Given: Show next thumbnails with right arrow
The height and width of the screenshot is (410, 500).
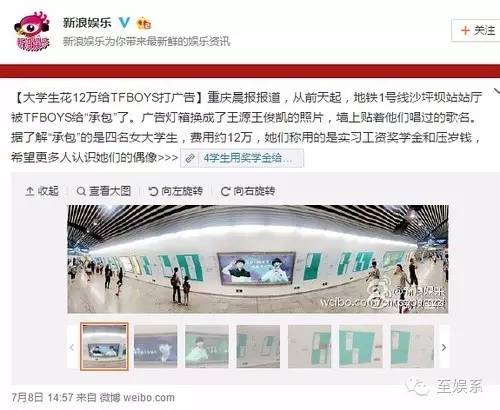Looking at the screenshot, I should coord(444,347).
